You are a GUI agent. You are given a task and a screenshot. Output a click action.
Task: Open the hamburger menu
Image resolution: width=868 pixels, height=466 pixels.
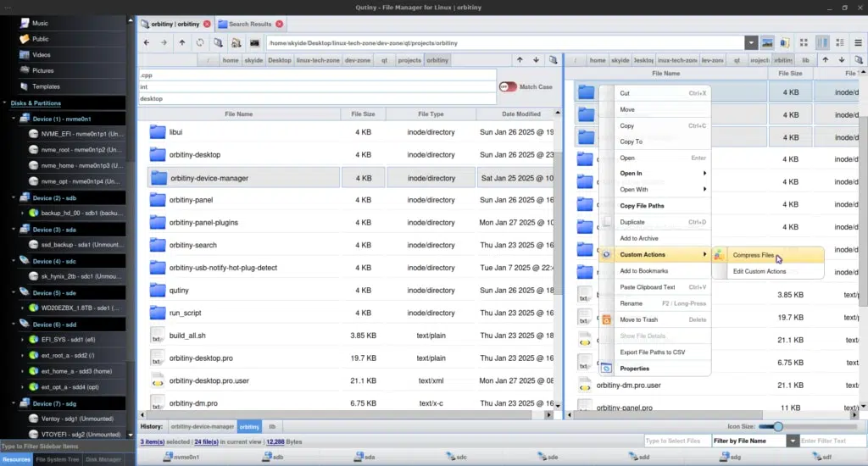pos(856,42)
